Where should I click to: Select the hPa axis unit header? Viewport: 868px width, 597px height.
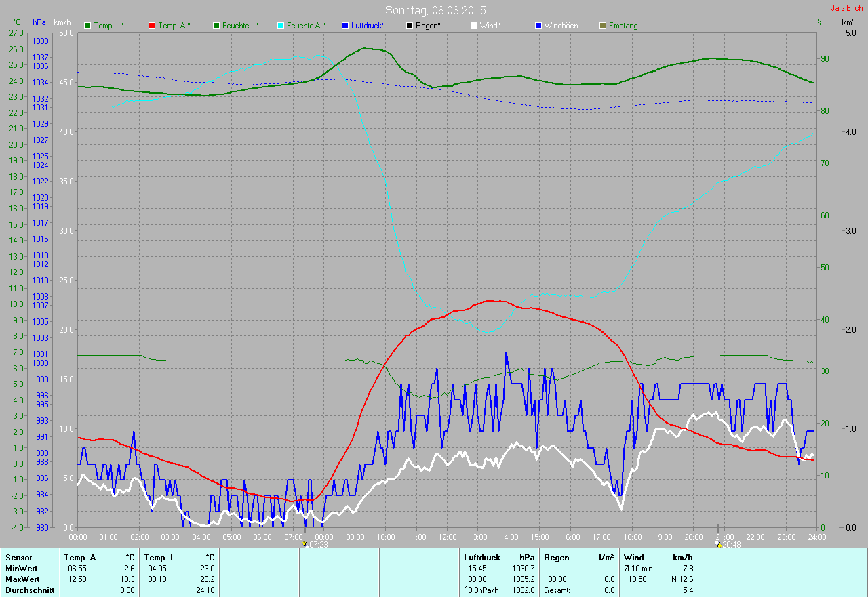point(39,22)
